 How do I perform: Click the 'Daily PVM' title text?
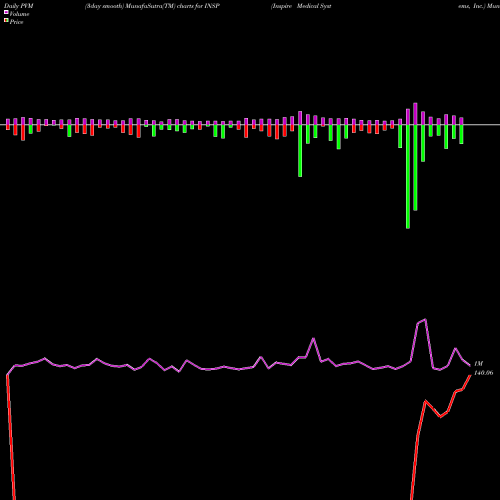click(19, 6)
